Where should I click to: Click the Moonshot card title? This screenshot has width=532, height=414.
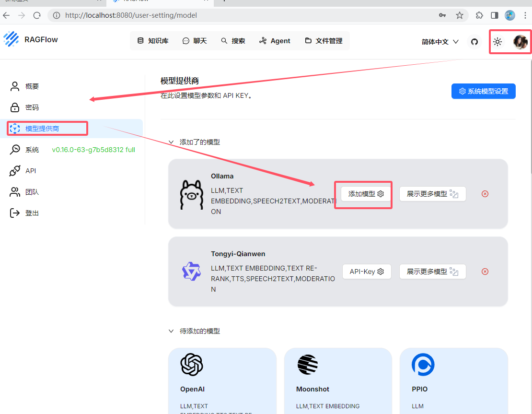click(312, 389)
